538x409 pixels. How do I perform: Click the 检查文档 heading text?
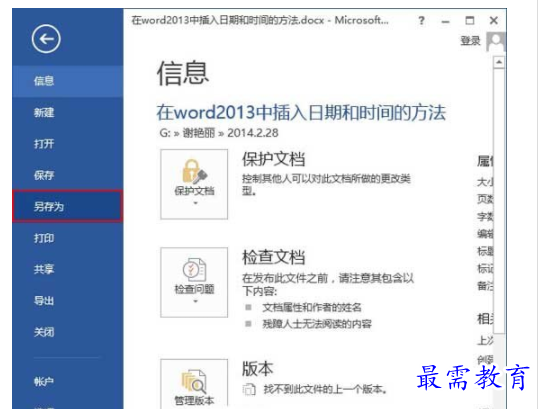pyautogui.click(x=273, y=257)
